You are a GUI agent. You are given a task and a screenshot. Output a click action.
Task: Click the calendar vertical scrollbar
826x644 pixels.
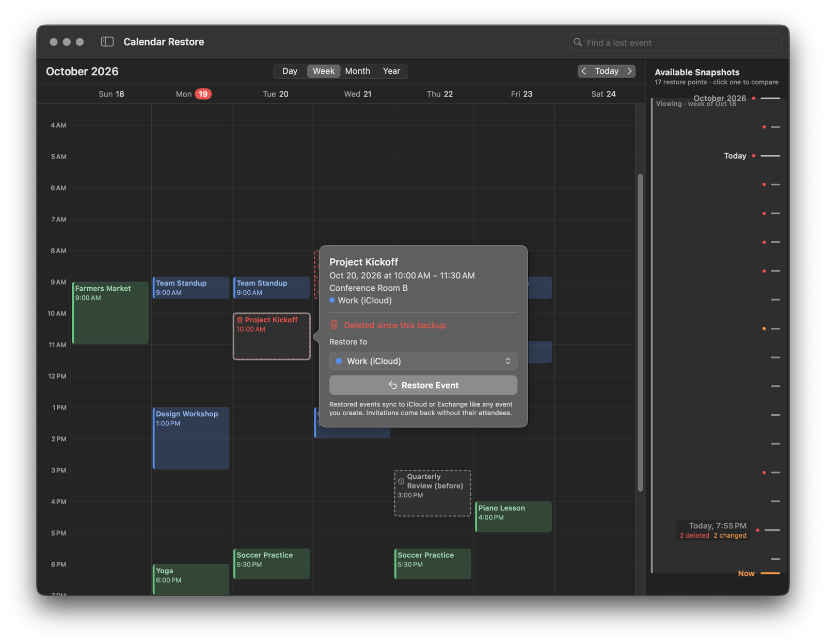[x=640, y=333]
